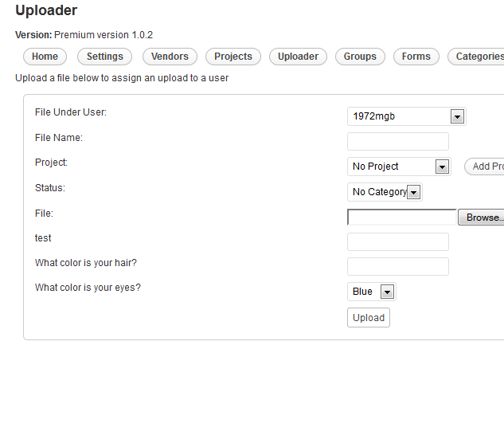Open the Projects tab

point(233,57)
